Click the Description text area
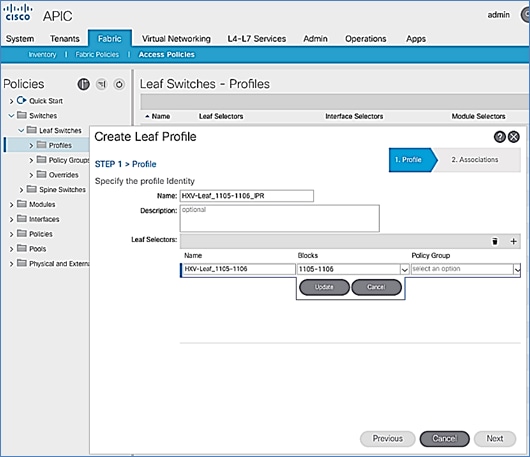Screen dimensions: 530x457 point(280,218)
